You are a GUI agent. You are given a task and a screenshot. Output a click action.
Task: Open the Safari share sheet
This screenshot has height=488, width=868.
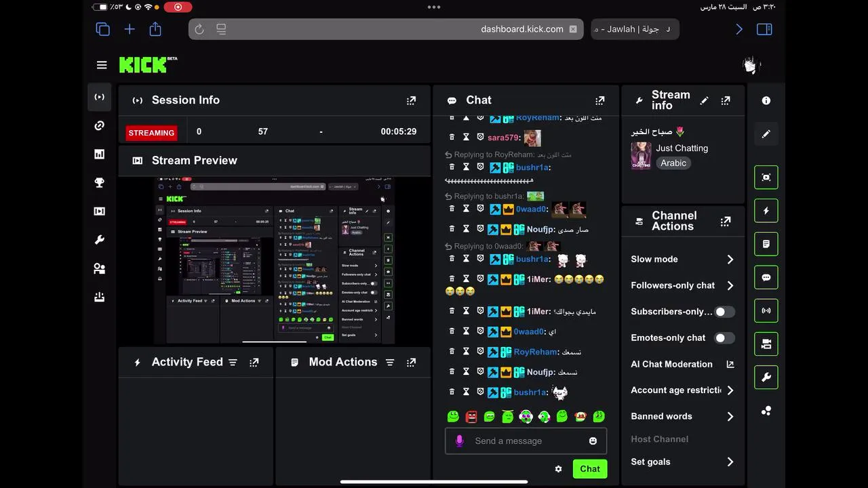[x=155, y=29]
